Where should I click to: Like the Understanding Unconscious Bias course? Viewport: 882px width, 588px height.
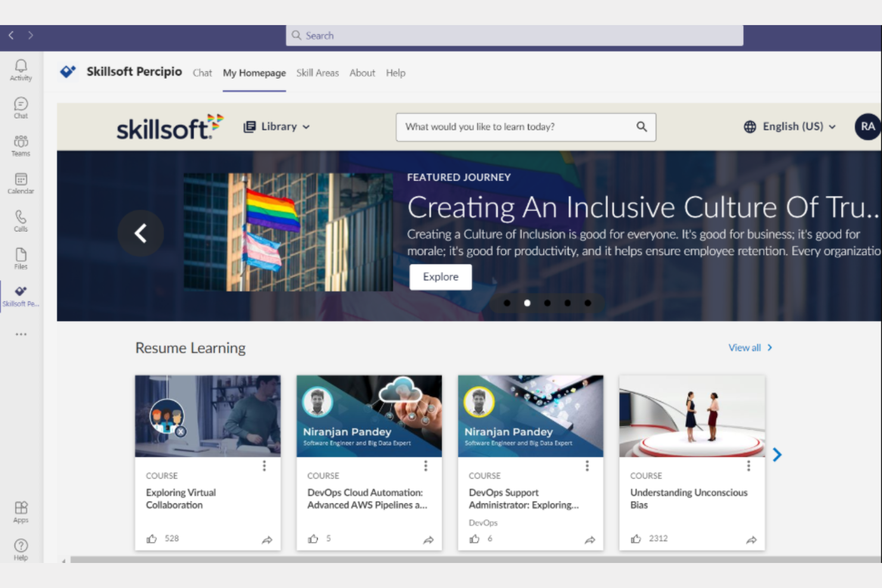(x=636, y=539)
